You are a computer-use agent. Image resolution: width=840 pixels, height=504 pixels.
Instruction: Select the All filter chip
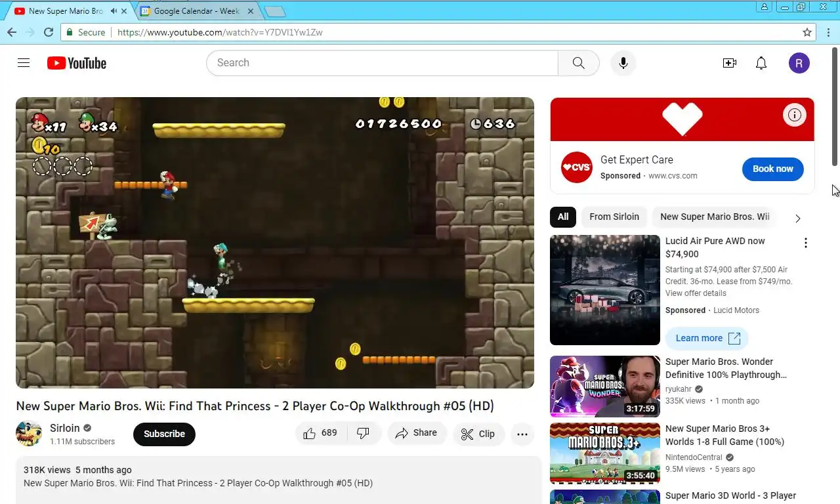tap(563, 217)
